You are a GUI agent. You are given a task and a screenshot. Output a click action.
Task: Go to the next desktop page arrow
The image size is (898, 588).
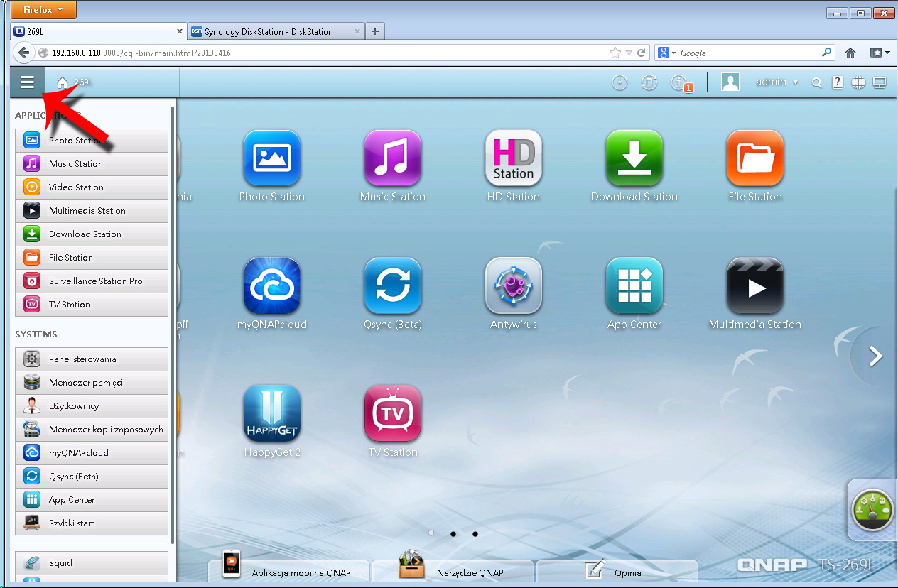[x=876, y=356]
